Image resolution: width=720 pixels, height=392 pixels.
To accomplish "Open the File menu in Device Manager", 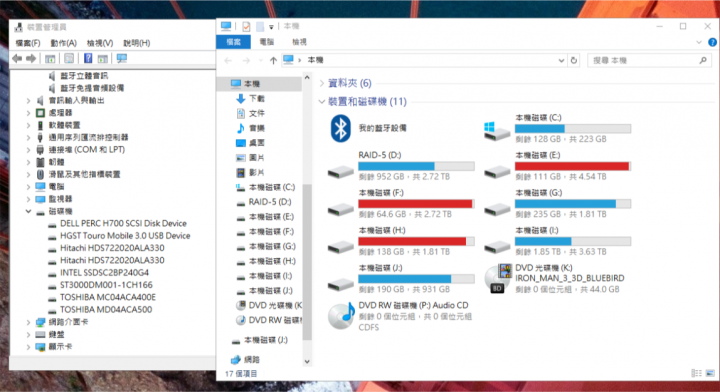I will click(28, 43).
